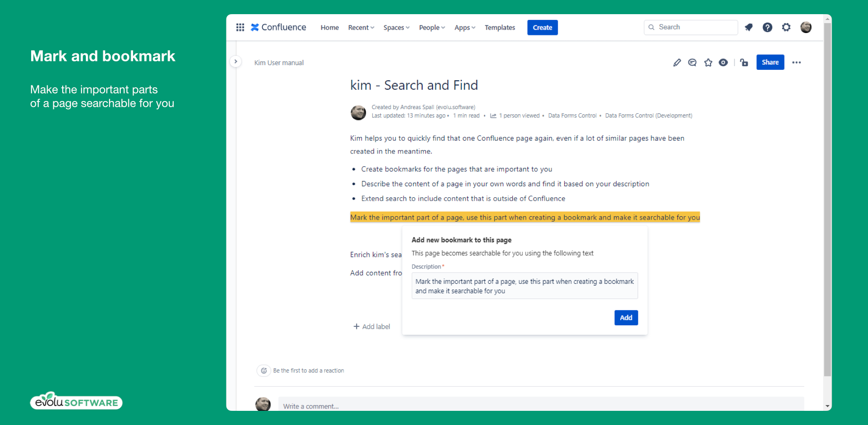Click Add label link
The image size is (868, 425).
(x=372, y=327)
